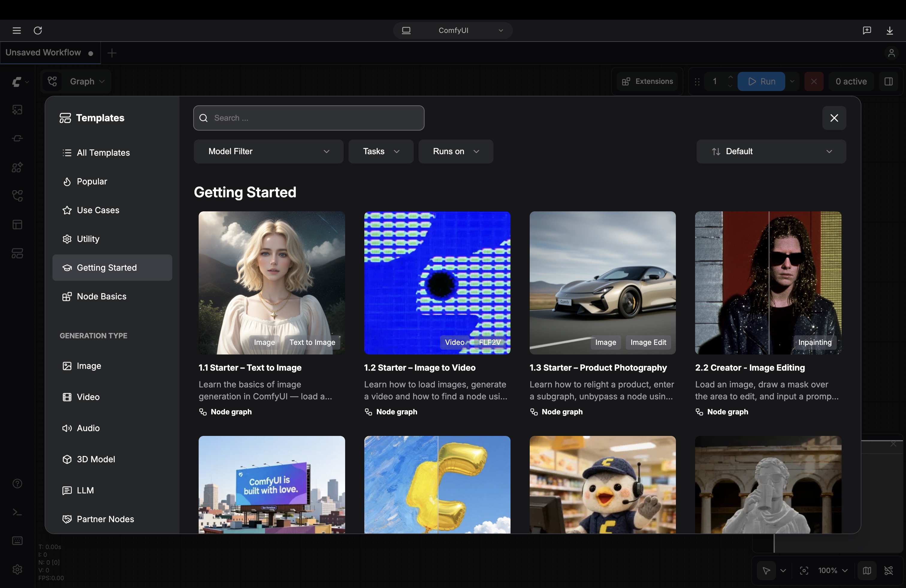Toggle the right side panel icon
Screen dimensions: 906x588
point(889,81)
